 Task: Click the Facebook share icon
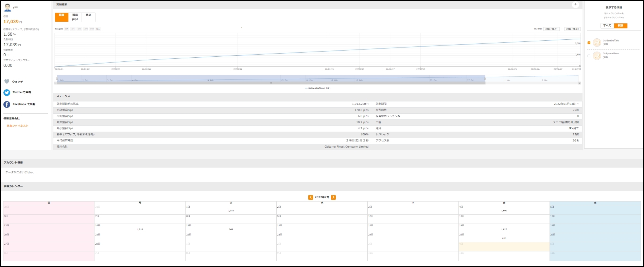click(7, 104)
